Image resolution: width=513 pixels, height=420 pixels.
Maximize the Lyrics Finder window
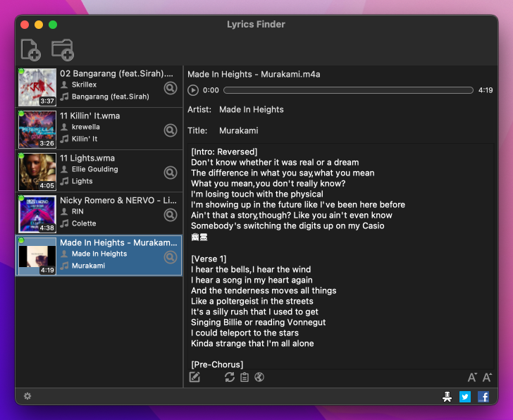coord(53,25)
